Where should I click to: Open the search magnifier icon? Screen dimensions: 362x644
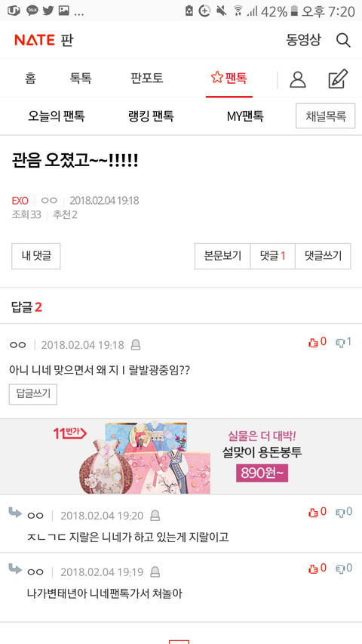pyautogui.click(x=343, y=40)
